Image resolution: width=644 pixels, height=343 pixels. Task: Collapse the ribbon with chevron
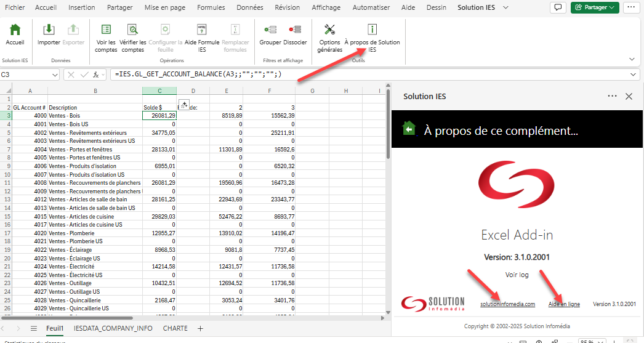tap(632, 59)
